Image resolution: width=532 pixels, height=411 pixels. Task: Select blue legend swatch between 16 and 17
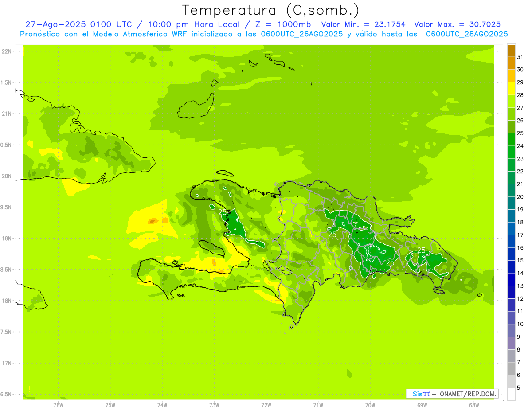(x=511, y=241)
